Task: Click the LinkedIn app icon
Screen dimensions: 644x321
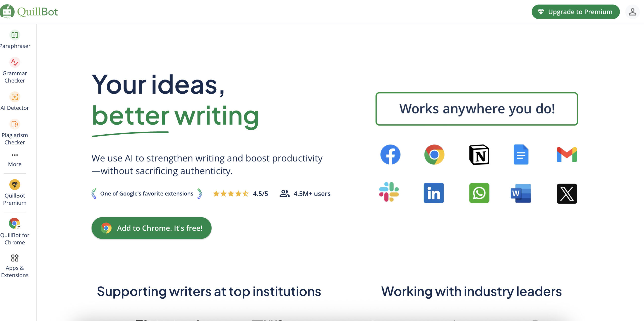Action: pyautogui.click(x=434, y=193)
